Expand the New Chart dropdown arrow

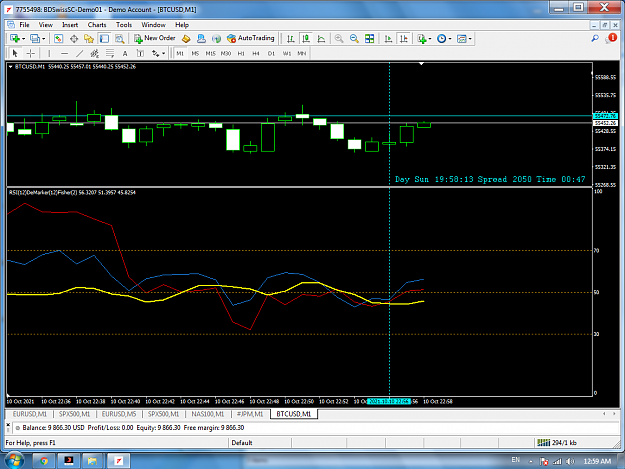[24, 39]
